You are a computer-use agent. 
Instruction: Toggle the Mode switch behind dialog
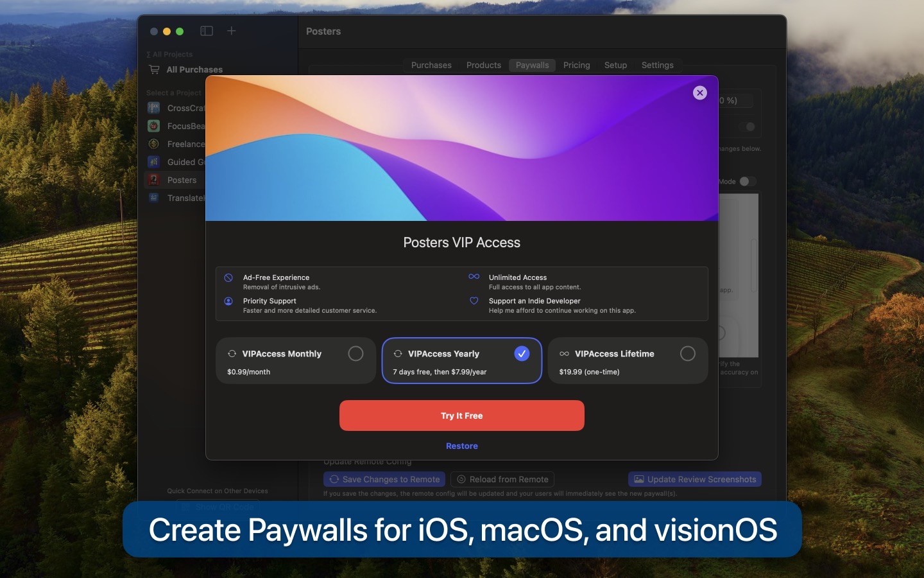tap(748, 182)
